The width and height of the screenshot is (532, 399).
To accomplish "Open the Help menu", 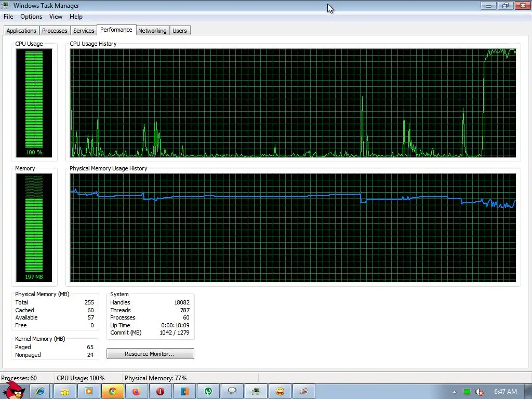I will tap(76, 17).
